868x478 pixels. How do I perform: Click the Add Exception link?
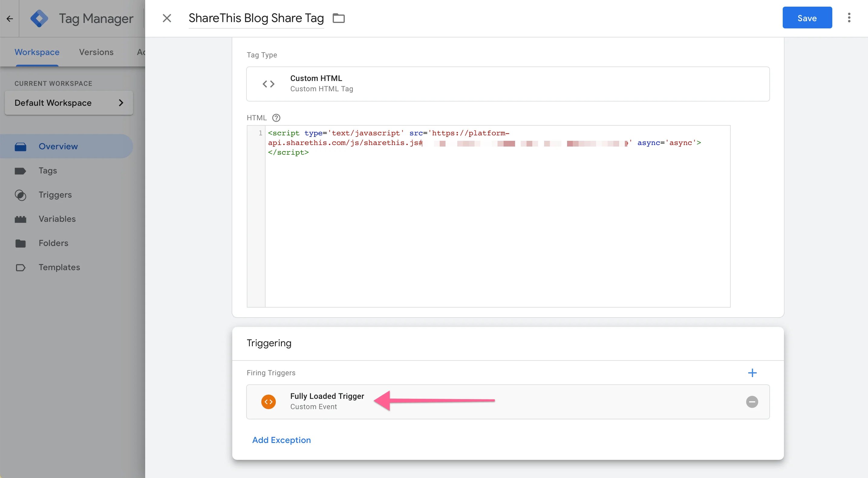tap(281, 440)
